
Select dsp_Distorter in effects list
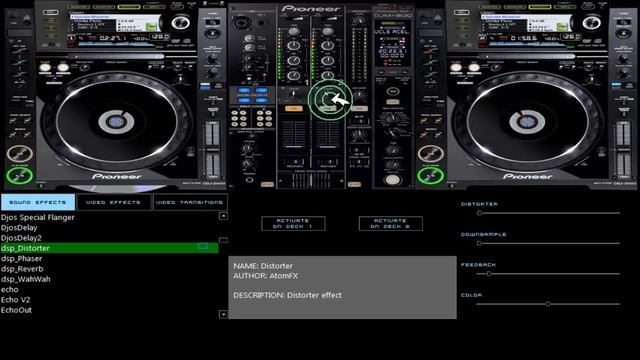pyautogui.click(x=109, y=248)
